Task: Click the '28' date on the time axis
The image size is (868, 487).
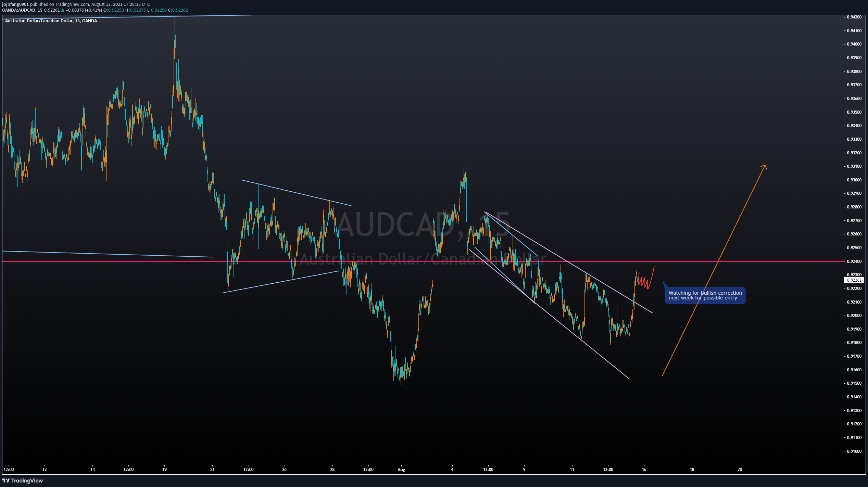Action: 332,470
